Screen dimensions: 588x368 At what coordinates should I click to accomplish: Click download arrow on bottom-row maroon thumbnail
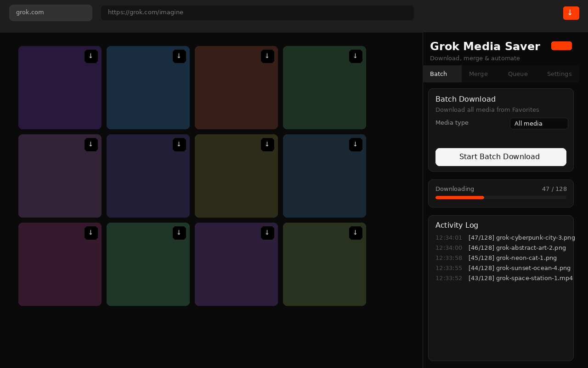[91, 233]
